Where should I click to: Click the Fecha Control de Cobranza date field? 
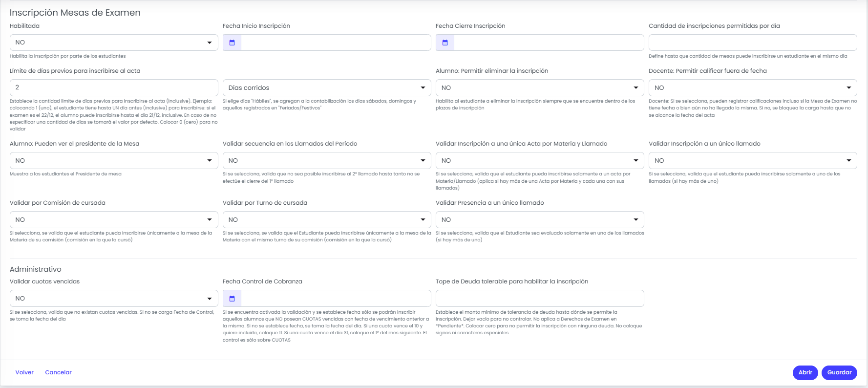[336, 299]
